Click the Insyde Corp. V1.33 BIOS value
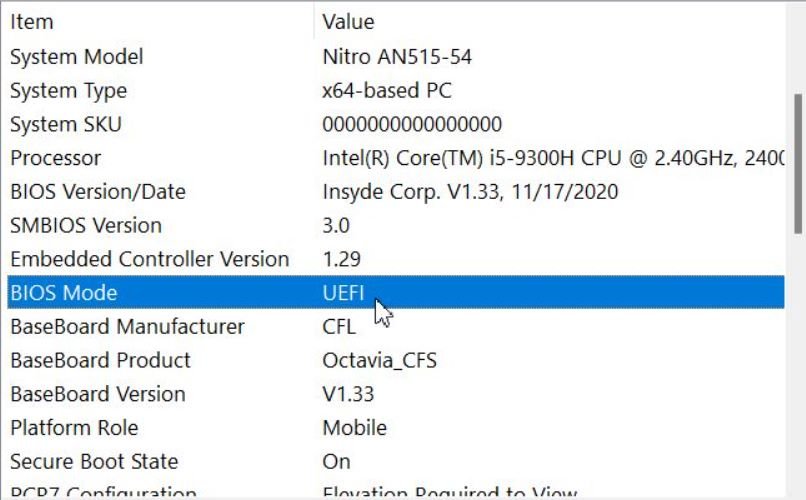The width and height of the screenshot is (806, 500). click(470, 192)
